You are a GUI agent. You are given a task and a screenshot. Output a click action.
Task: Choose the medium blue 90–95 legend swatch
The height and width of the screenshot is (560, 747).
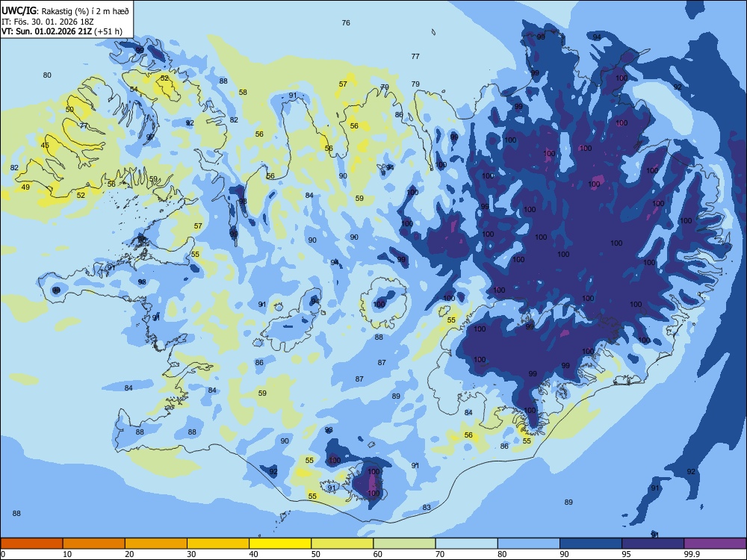pyautogui.click(x=591, y=544)
